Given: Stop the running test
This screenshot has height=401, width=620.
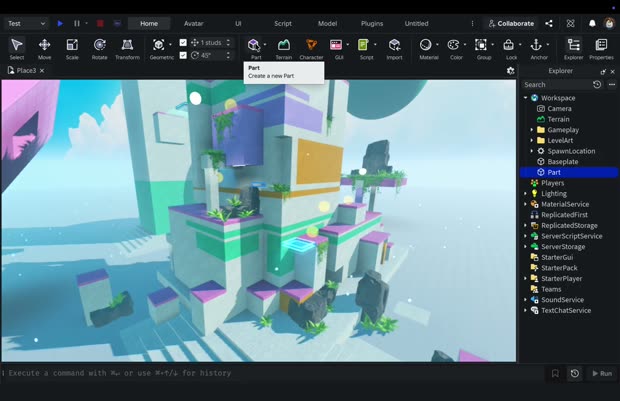Looking at the screenshot, I should 100,23.
